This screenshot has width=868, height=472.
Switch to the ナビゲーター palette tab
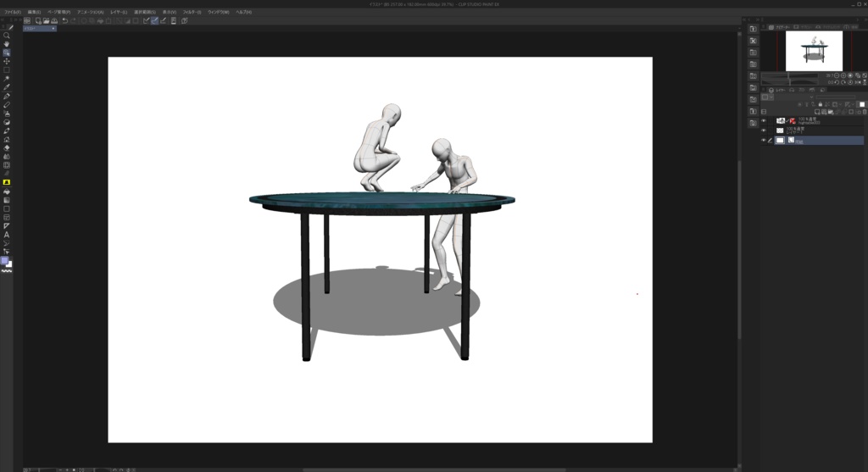781,27
